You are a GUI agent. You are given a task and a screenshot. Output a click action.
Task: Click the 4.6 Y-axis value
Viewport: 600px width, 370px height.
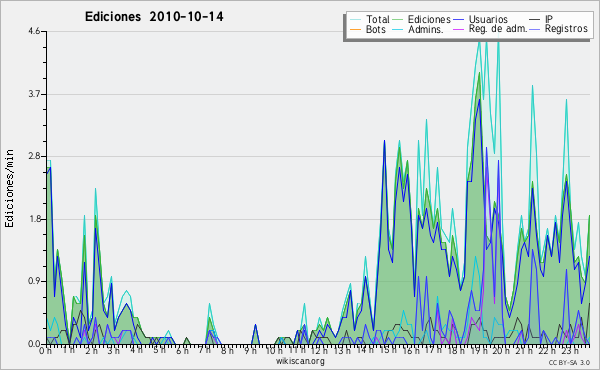coord(34,31)
